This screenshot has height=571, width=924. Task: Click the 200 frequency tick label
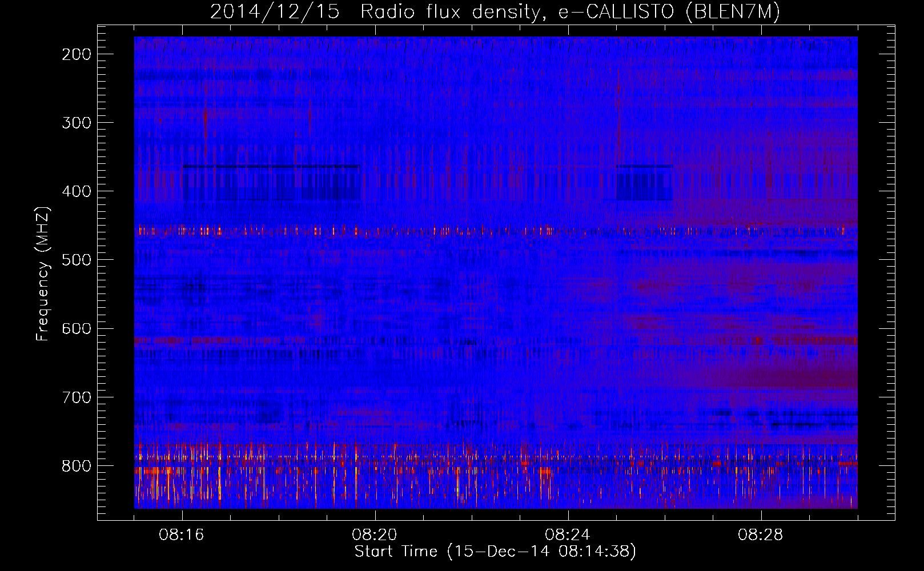tap(77, 54)
